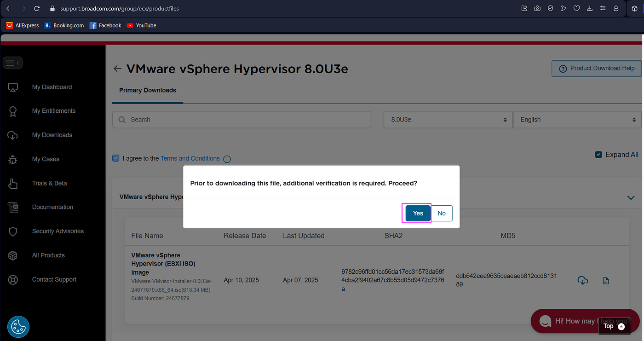644x341 pixels.
Task: Click the release date Apr 10, 2025
Action: pos(242,280)
